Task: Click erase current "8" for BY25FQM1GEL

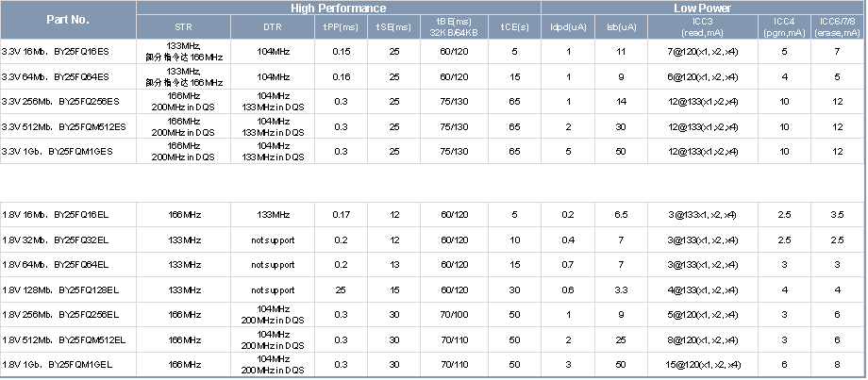Action: (837, 365)
